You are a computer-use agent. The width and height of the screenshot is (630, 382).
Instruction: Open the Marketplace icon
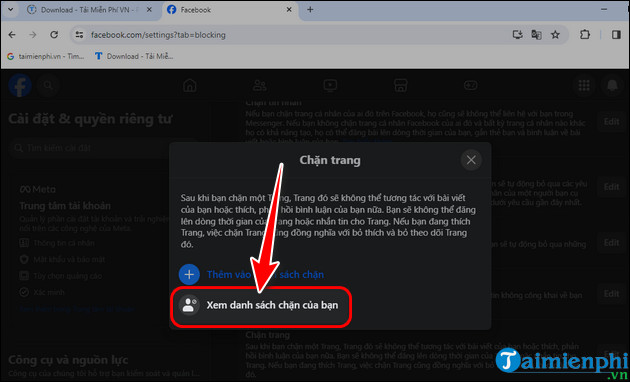pyautogui.click(x=401, y=85)
